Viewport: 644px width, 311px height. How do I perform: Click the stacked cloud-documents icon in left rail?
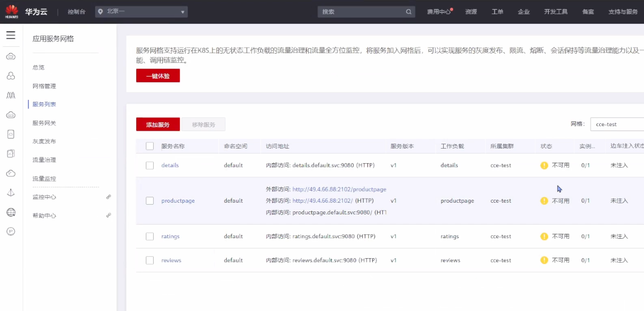pyautogui.click(x=11, y=153)
